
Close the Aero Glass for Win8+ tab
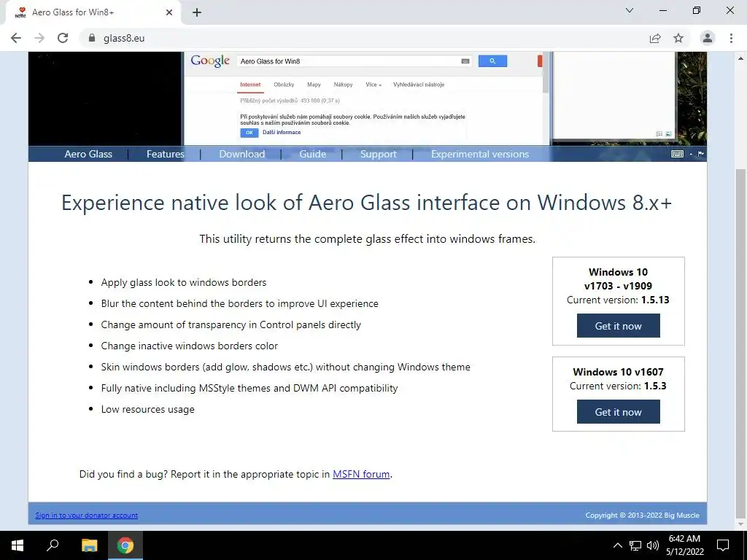coord(169,12)
